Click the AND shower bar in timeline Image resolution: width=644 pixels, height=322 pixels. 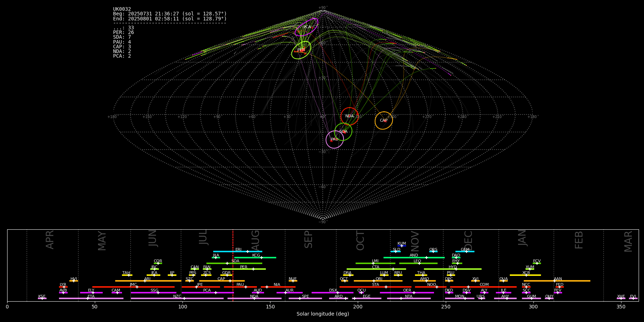click(x=414, y=257)
